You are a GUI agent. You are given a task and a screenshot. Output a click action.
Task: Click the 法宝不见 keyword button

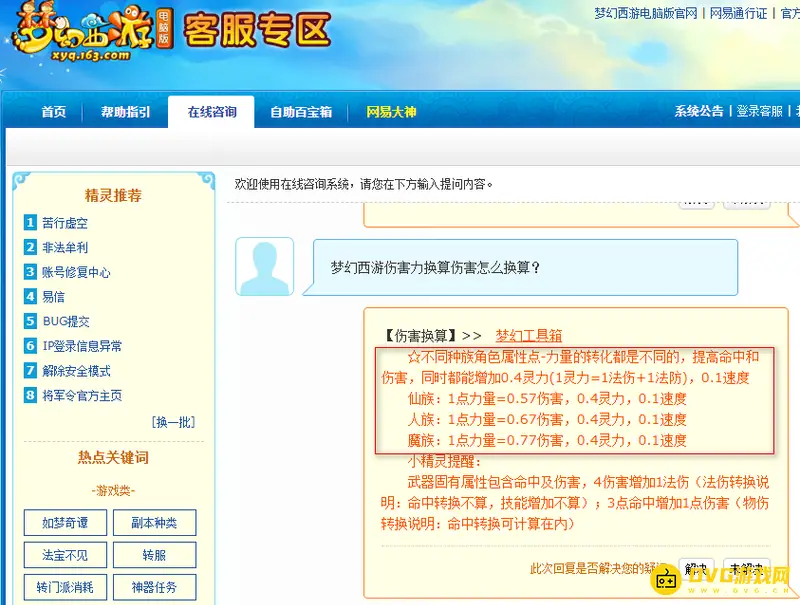point(65,554)
